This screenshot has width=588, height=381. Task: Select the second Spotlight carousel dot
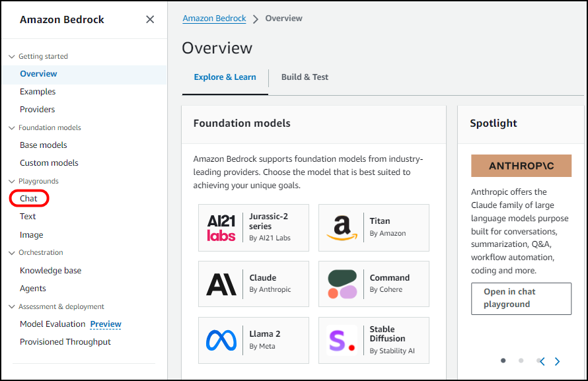521,361
